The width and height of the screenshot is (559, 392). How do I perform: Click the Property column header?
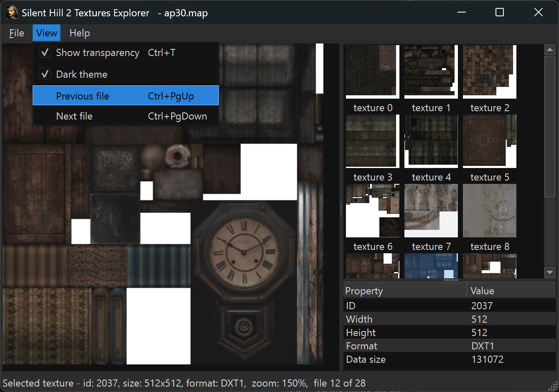pos(405,290)
